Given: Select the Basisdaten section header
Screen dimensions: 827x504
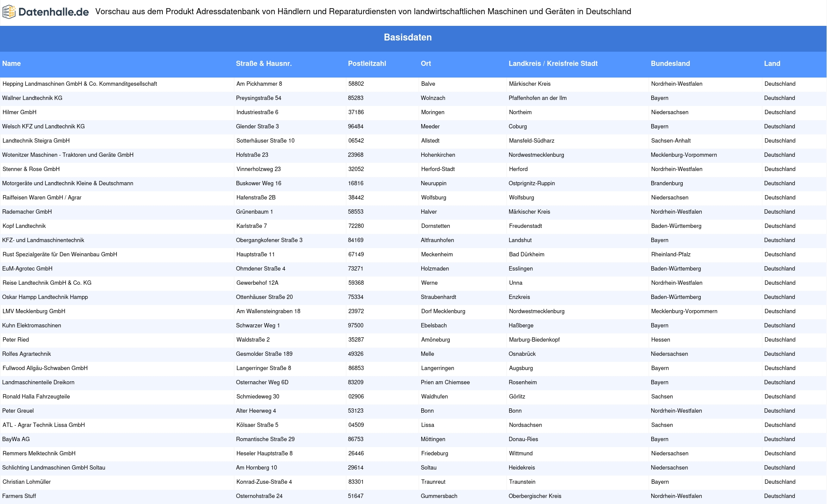Looking at the screenshot, I should [408, 37].
